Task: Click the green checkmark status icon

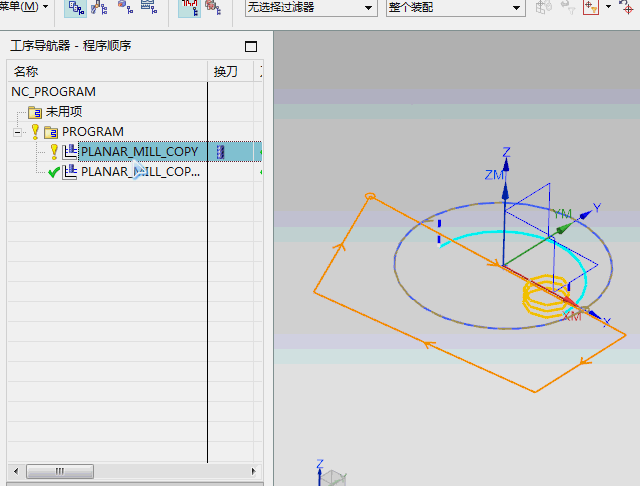Action: point(54,173)
